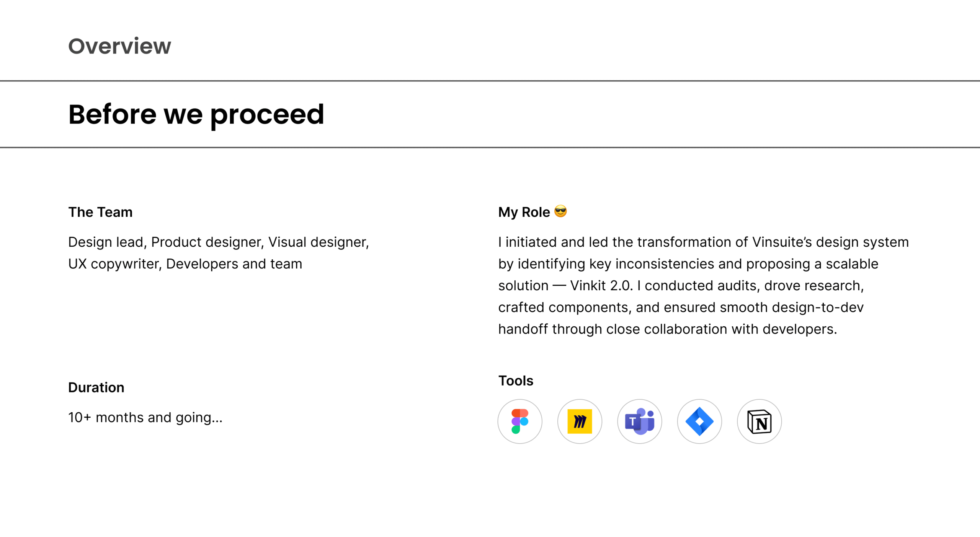This screenshot has height=537, width=980.
Task: Click the sentence mentioning Vinkit 2.0
Action: pyautogui.click(x=681, y=286)
